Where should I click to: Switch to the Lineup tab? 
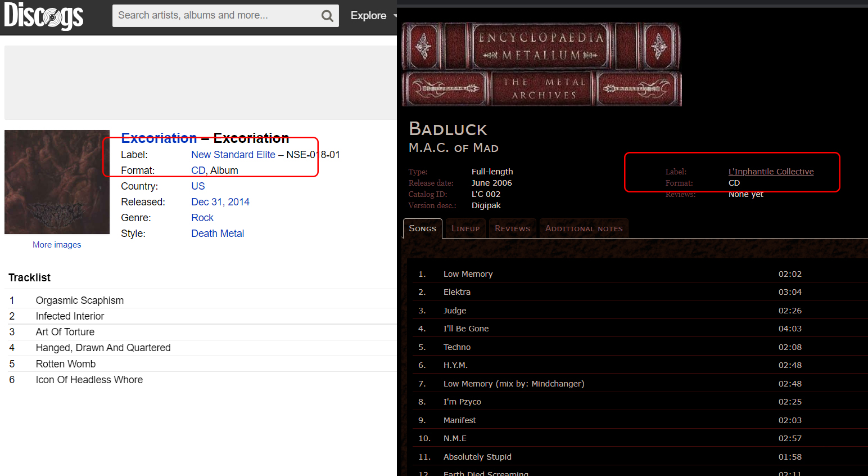point(465,228)
